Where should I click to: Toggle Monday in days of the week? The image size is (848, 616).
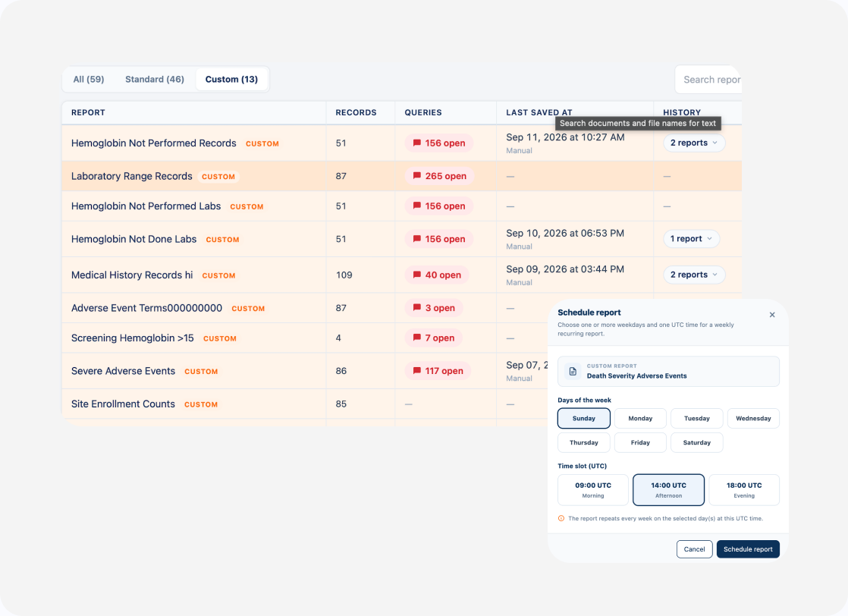[x=640, y=418]
